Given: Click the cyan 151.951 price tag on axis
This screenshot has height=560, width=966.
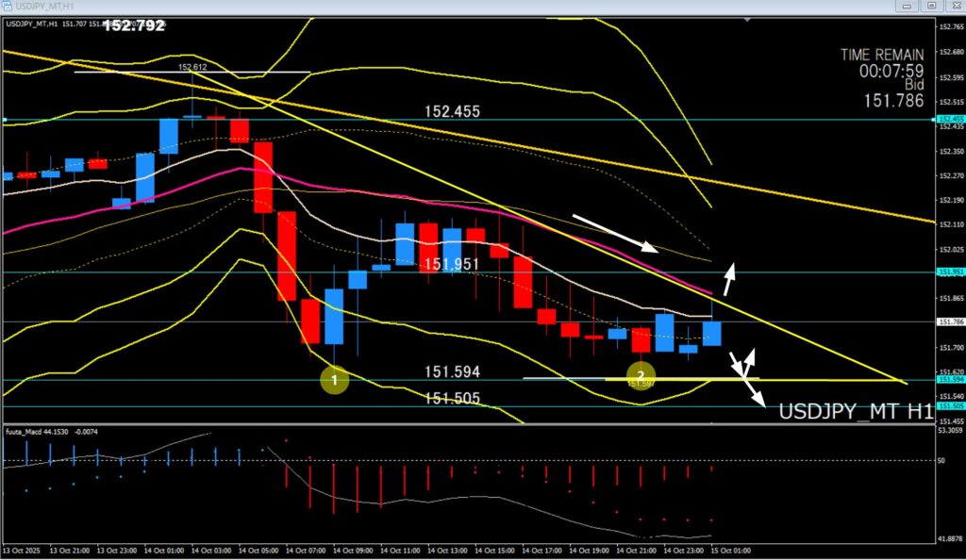Looking at the screenshot, I should coord(949,272).
